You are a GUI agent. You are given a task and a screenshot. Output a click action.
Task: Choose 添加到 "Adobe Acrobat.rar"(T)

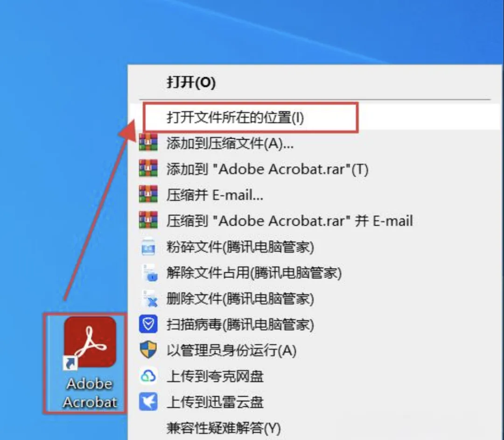267,169
